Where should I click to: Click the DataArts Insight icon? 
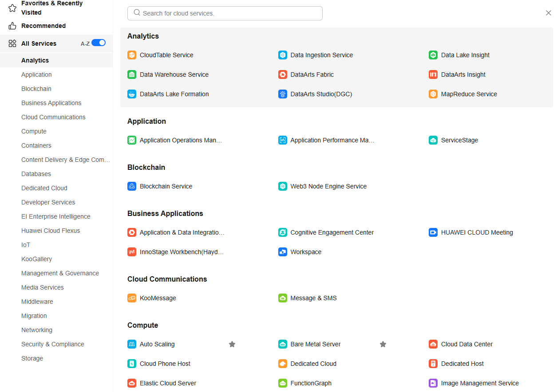(x=433, y=74)
